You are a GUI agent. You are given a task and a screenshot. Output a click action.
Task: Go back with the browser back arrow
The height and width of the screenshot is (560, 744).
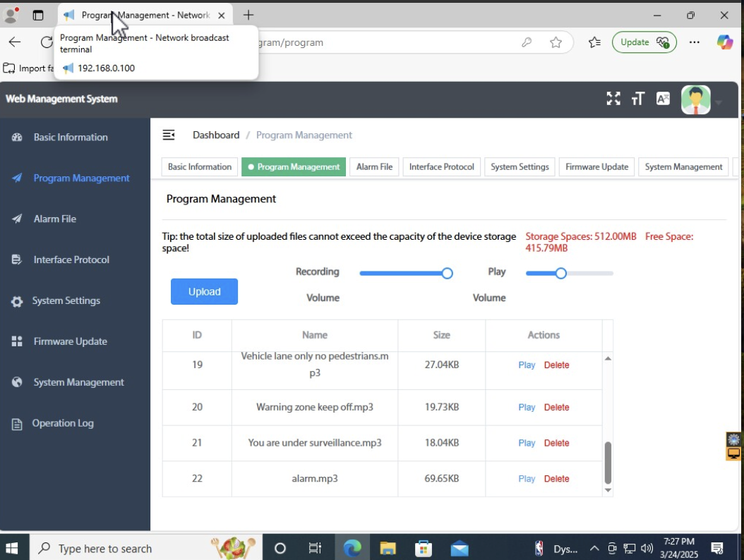(x=15, y=42)
